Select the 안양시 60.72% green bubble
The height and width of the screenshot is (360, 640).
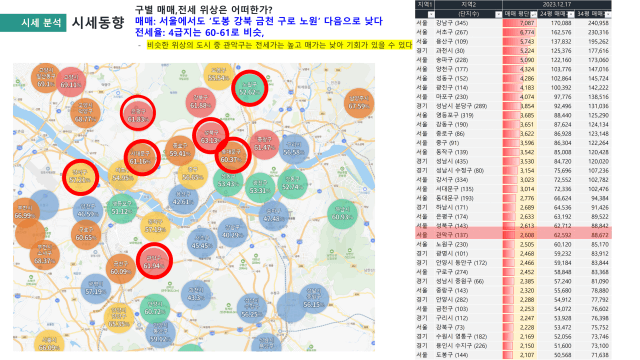point(155,309)
